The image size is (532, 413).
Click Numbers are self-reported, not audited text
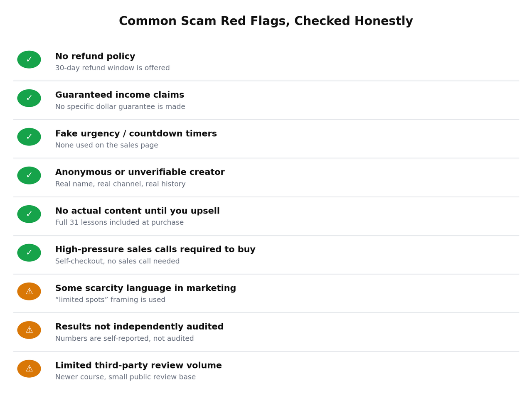click(x=125, y=339)
